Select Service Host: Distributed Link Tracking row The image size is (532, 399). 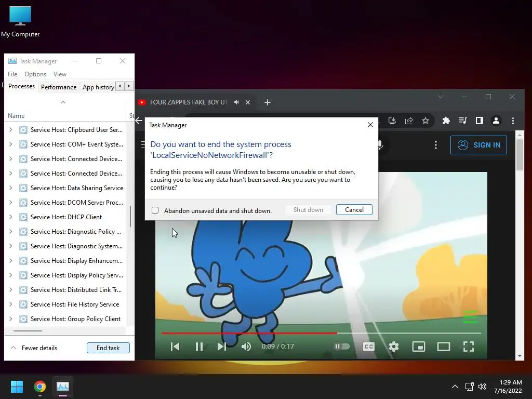66,290
